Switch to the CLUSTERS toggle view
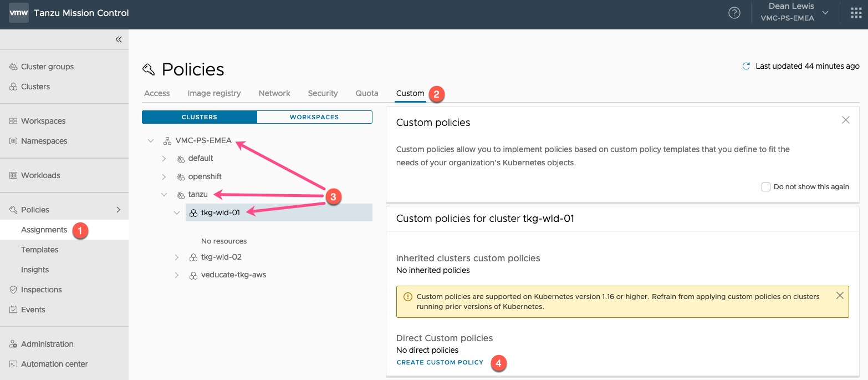 pos(200,117)
